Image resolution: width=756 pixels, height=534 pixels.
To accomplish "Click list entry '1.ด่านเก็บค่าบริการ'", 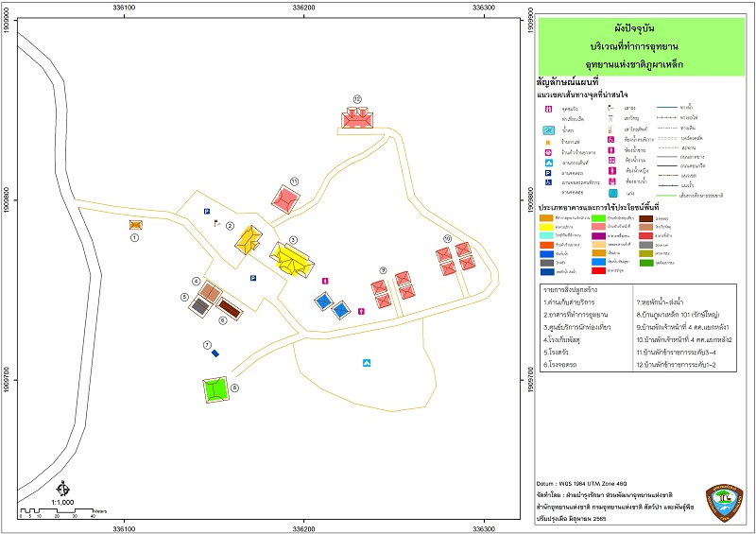I will (x=569, y=302).
